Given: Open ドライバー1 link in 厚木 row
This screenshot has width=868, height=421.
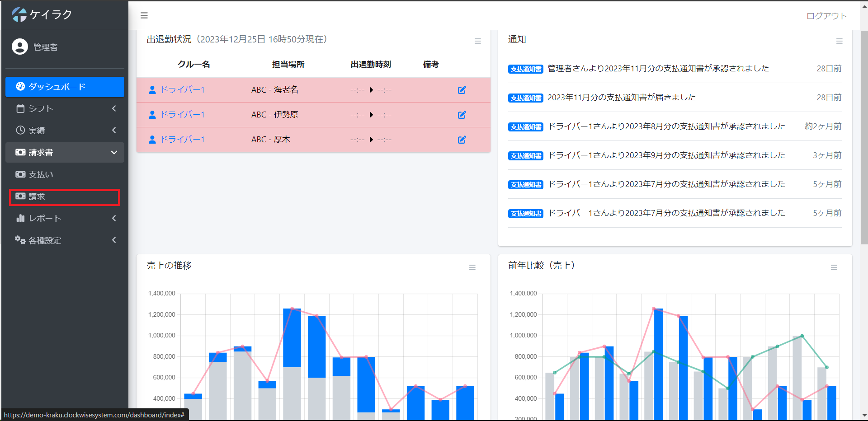Looking at the screenshot, I should [183, 140].
